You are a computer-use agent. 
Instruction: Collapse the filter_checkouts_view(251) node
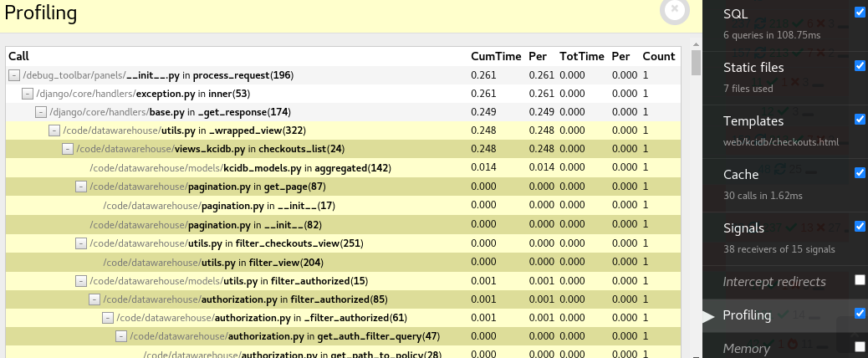pos(81,243)
